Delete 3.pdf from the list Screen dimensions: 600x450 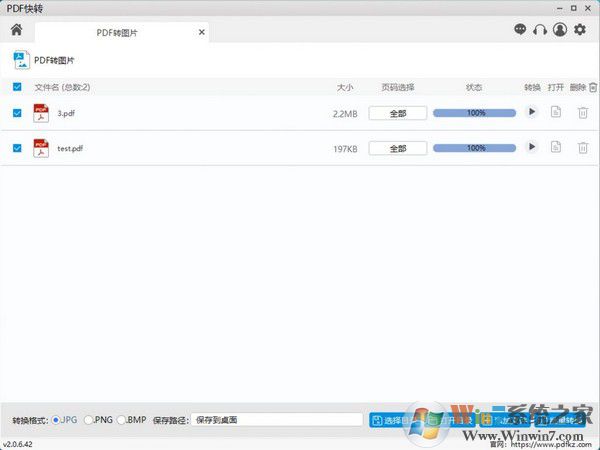583,113
